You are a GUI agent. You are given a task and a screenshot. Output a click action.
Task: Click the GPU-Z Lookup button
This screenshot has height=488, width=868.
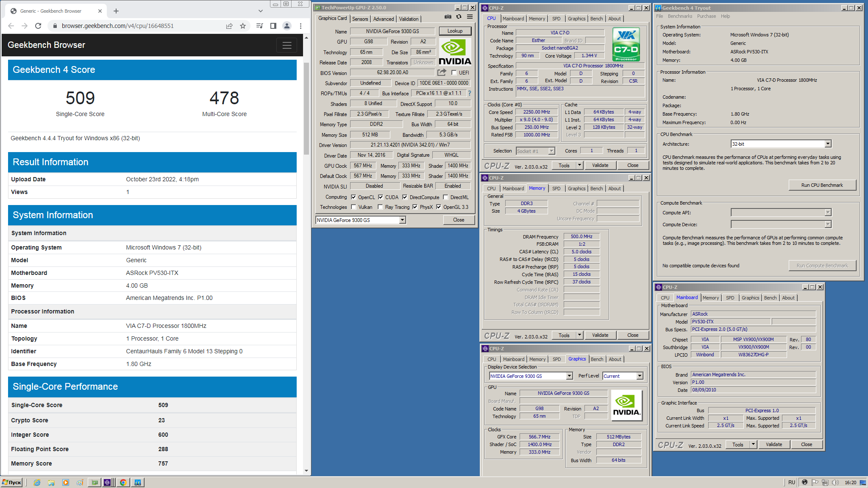pos(455,31)
